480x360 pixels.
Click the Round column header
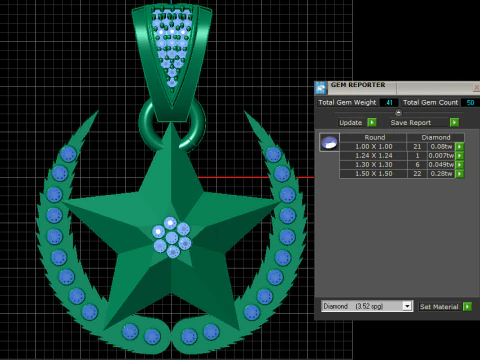point(374,137)
